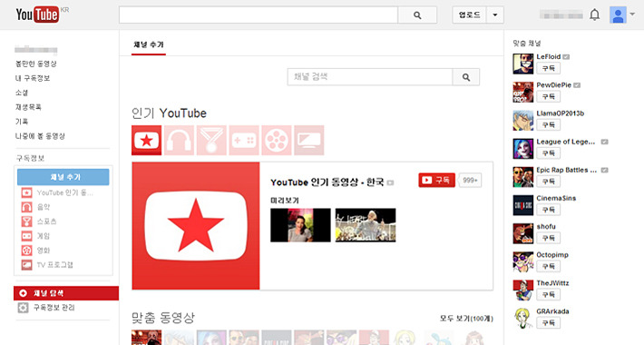This screenshot has height=345, width=644.
Task: Subscribe to PewDiePie
Action: (548, 96)
